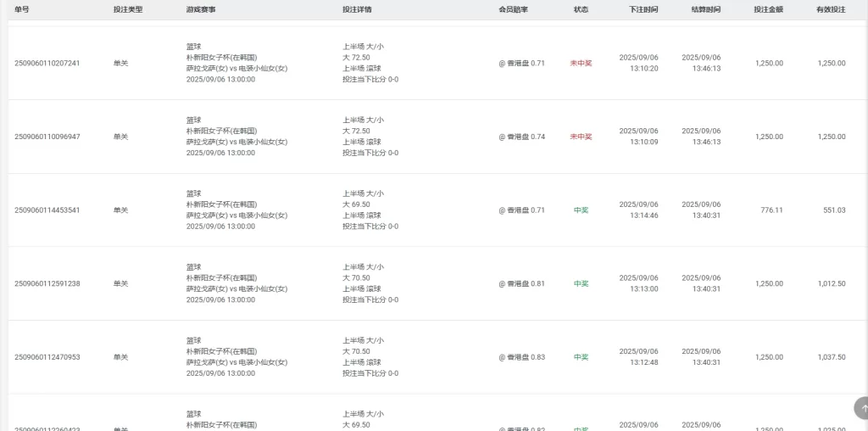This screenshot has height=431, width=868.
Task: Select order number 2509060112470953
Action: (47, 357)
